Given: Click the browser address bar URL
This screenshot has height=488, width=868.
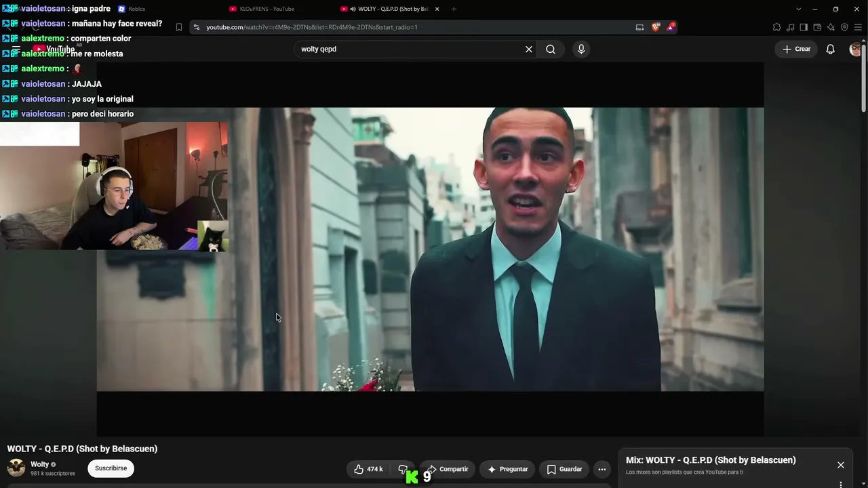Looking at the screenshot, I should [312, 27].
